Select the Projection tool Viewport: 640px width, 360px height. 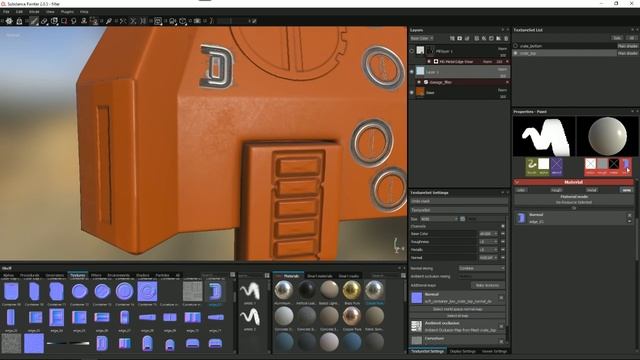[54, 21]
